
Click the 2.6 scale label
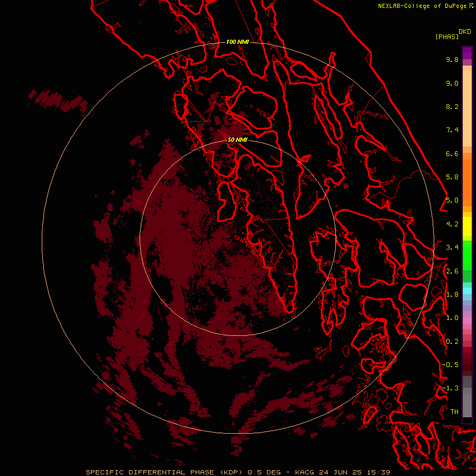tap(452, 271)
